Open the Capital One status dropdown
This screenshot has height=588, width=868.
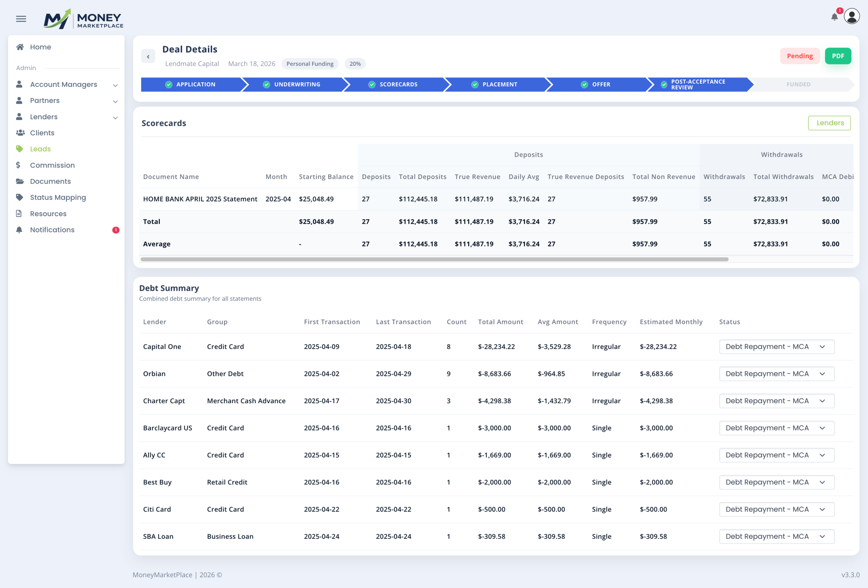coord(776,346)
